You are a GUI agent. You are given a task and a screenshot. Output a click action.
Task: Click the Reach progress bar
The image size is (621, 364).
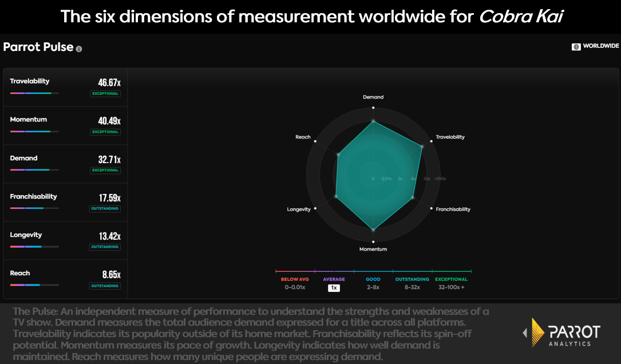(34, 285)
